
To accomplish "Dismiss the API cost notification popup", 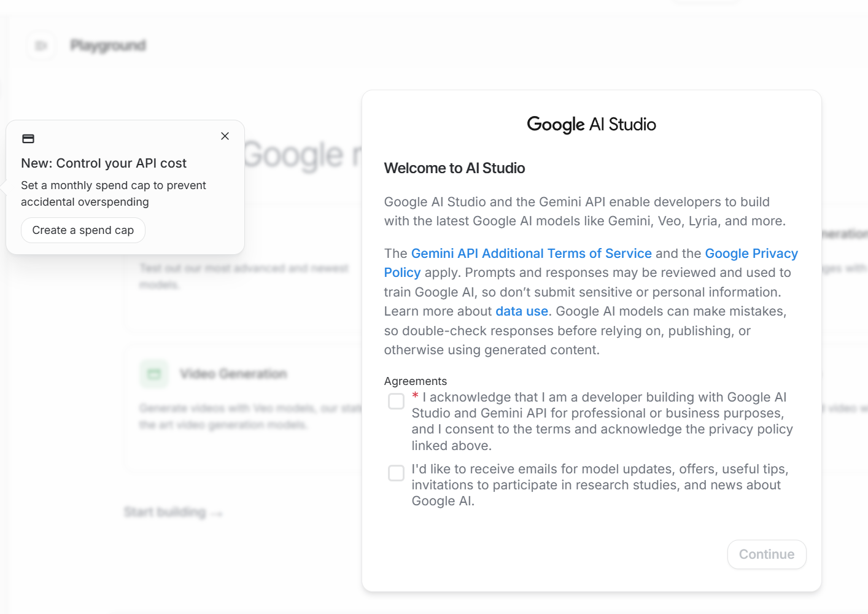I will [x=225, y=136].
